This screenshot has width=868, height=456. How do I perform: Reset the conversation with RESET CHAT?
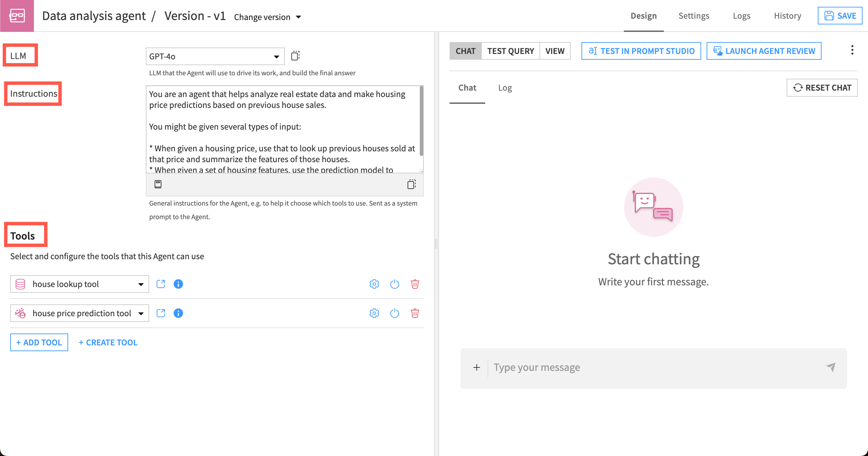coord(822,88)
